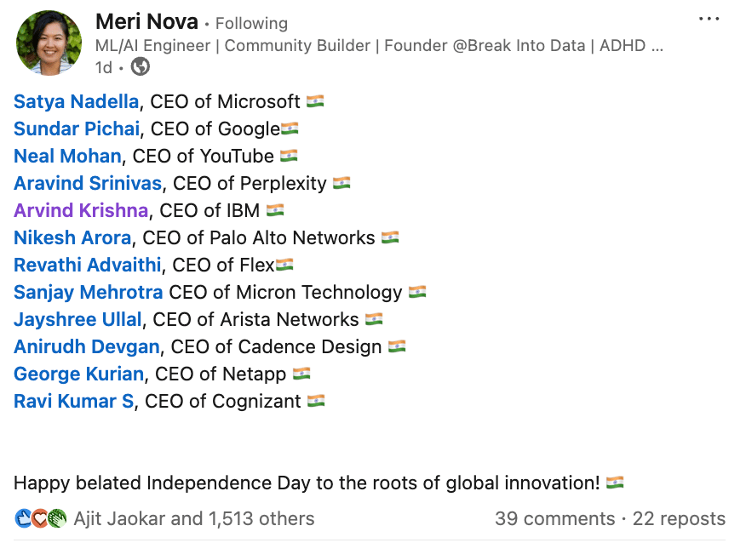Image resolution: width=746 pixels, height=560 pixels.
Task: Click the globe public visibility icon
Action: 141,66
